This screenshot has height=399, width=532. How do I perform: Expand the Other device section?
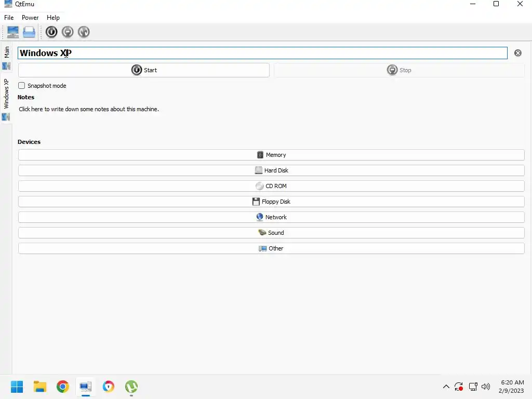click(271, 249)
